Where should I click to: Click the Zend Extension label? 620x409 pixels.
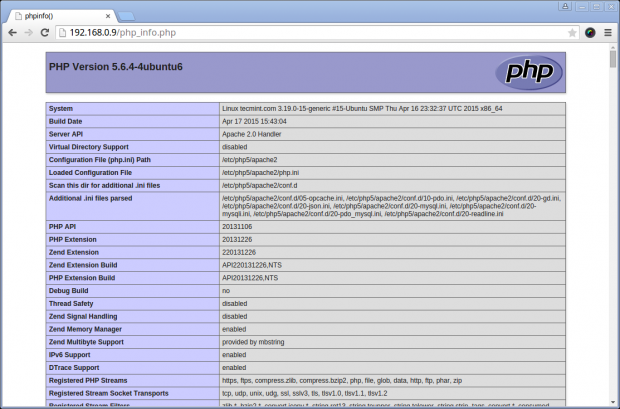pyautogui.click(x=74, y=252)
